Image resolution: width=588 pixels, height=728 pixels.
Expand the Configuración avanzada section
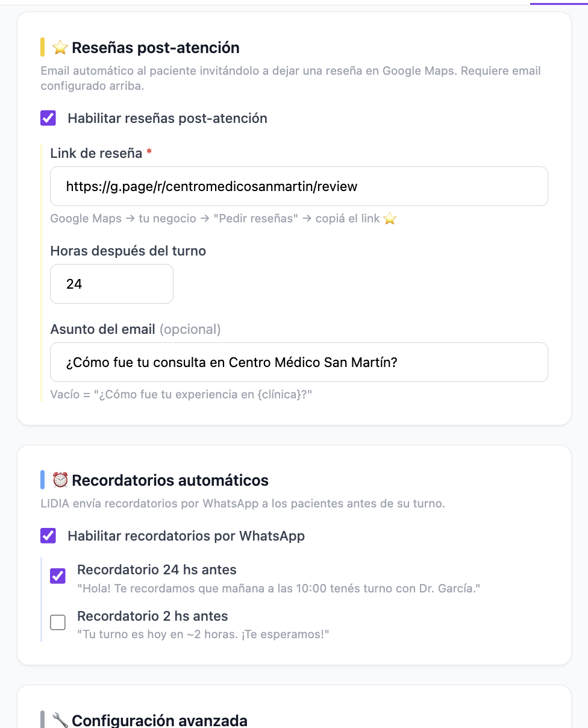point(159,720)
